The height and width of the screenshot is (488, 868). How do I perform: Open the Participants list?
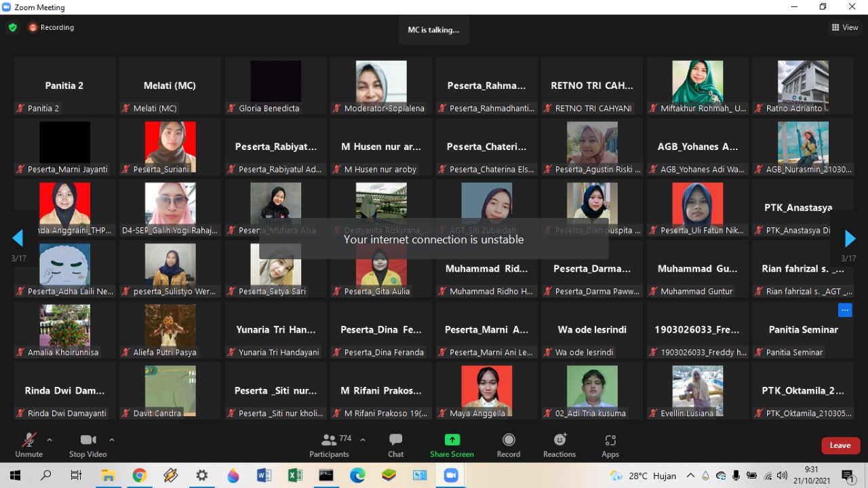(x=330, y=445)
